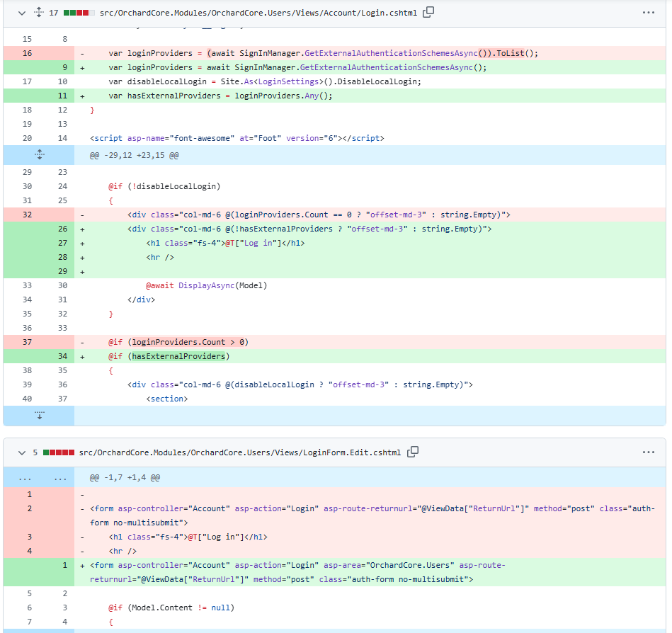The image size is (672, 633).
Task: Click '@if (!disableLocalLogin)' code line
Action: [164, 186]
